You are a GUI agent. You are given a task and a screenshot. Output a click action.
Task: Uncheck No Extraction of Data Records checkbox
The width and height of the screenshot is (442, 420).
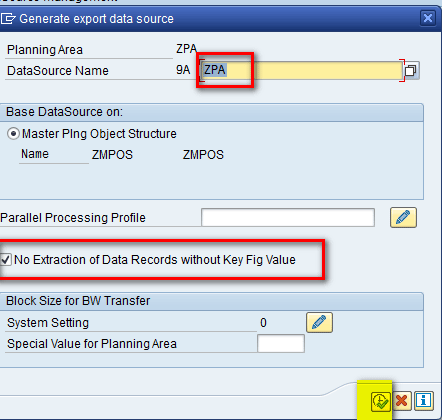[x=6, y=260]
